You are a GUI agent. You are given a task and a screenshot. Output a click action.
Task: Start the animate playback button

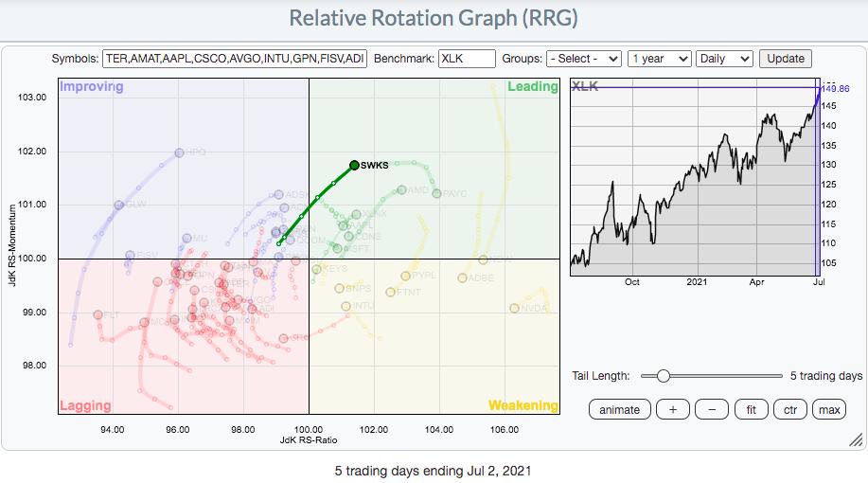coord(619,410)
